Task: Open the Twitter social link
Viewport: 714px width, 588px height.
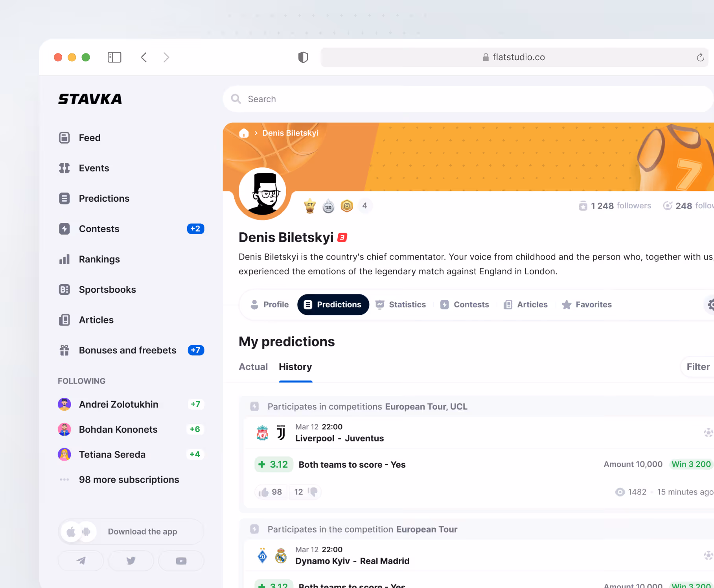Action: click(x=131, y=561)
